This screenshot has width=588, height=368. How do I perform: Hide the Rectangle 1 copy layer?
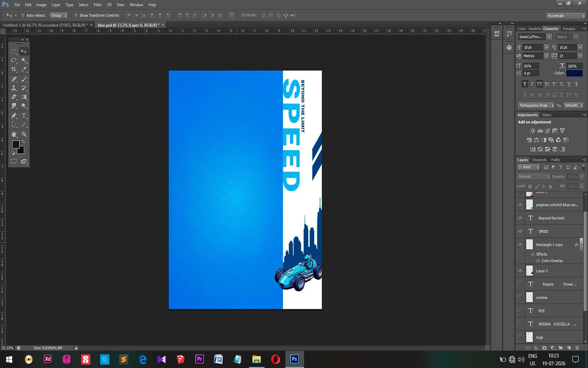click(520, 244)
